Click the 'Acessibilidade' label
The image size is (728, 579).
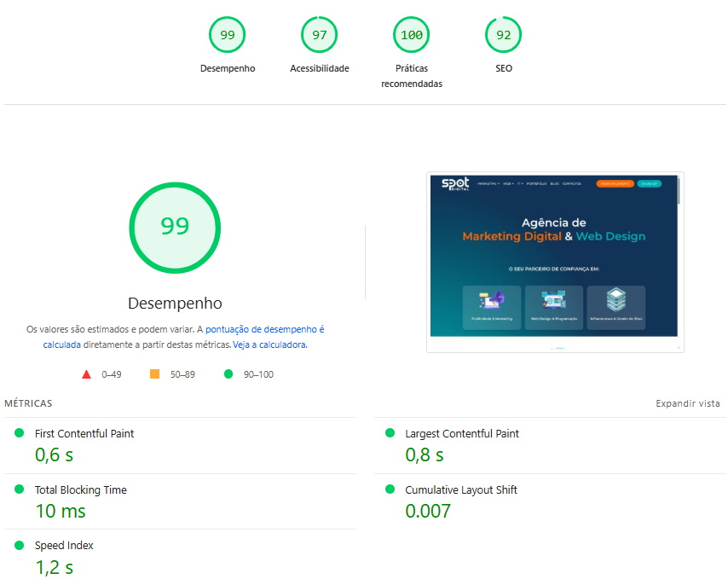(x=320, y=68)
